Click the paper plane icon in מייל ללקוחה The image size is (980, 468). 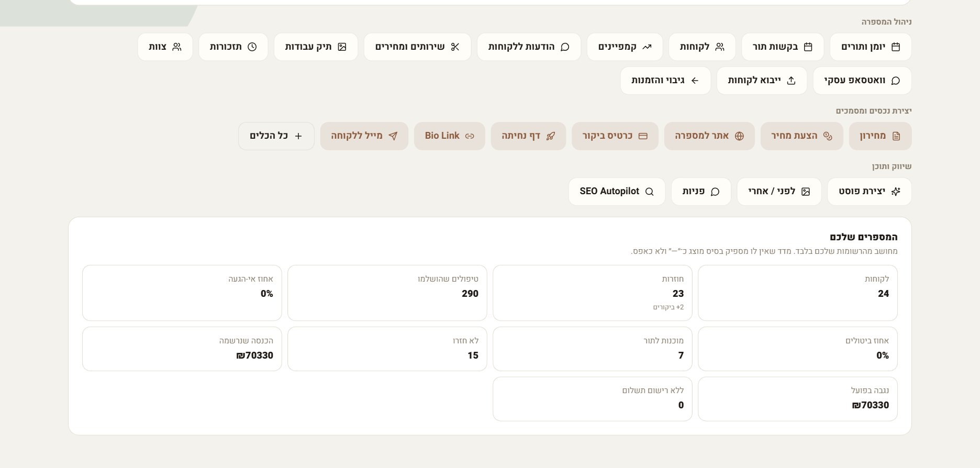click(x=393, y=136)
